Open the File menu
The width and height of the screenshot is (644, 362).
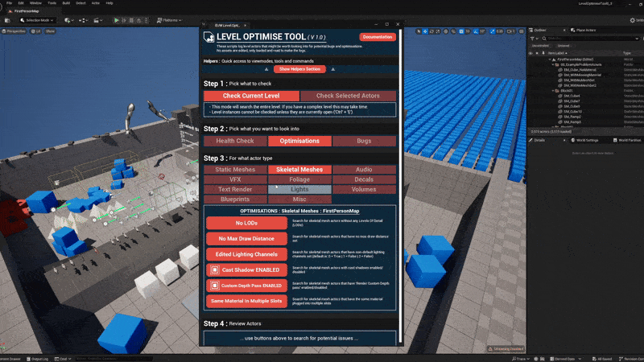[x=9, y=3]
